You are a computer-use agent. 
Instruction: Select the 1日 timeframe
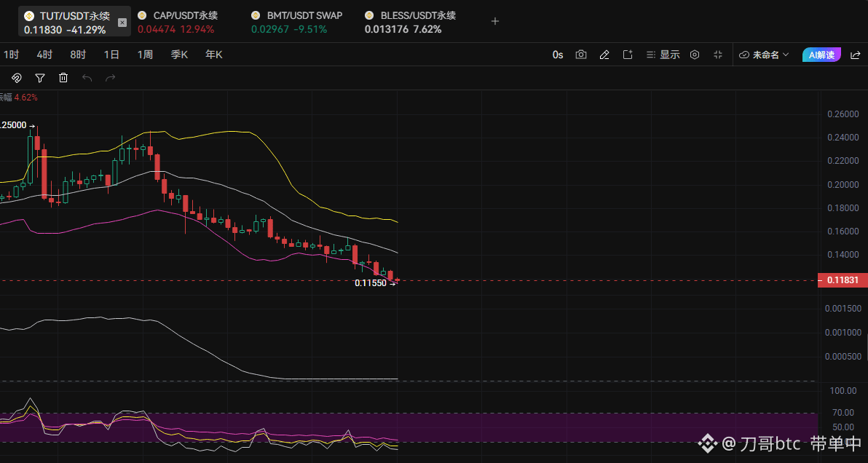click(x=112, y=55)
